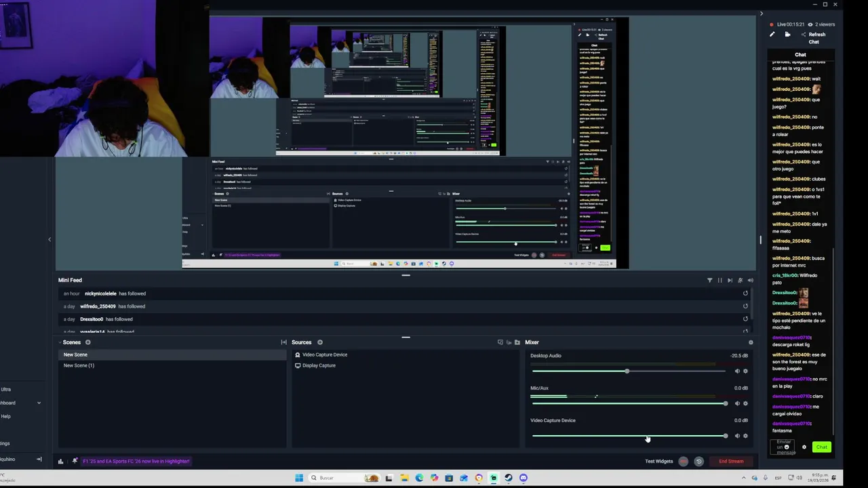868x488 pixels.
Task: Open studio mode icon in Sources header
Action: 509,342
